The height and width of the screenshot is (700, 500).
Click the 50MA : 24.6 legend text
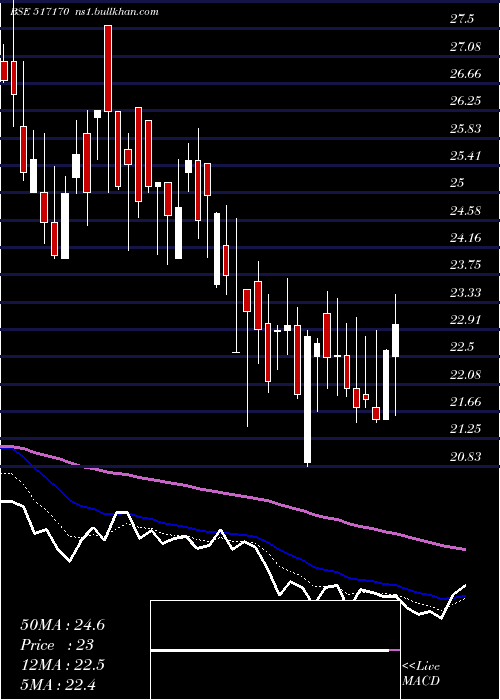click(x=62, y=625)
